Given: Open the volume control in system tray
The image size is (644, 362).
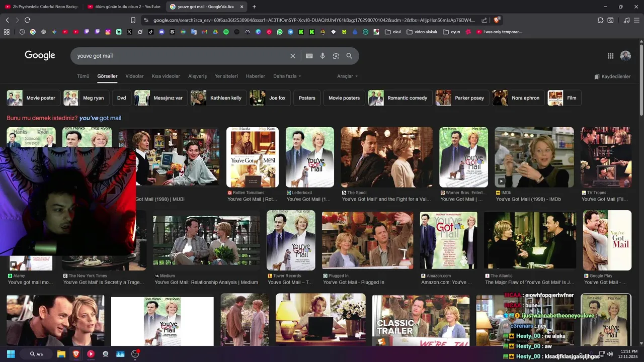Looking at the screenshot, I should coord(610,354).
